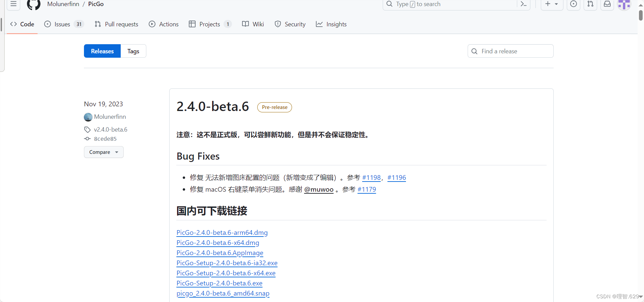Open the user avatar menu
Viewport: 644px width, 302px height.
click(624, 4)
